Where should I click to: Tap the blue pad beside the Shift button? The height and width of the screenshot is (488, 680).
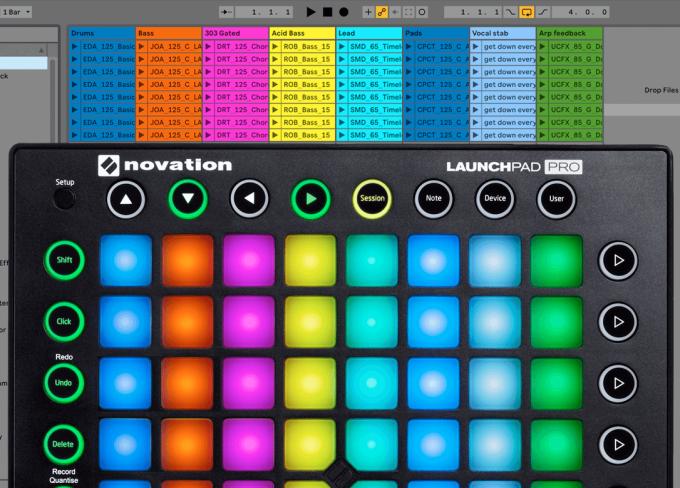pos(126,260)
